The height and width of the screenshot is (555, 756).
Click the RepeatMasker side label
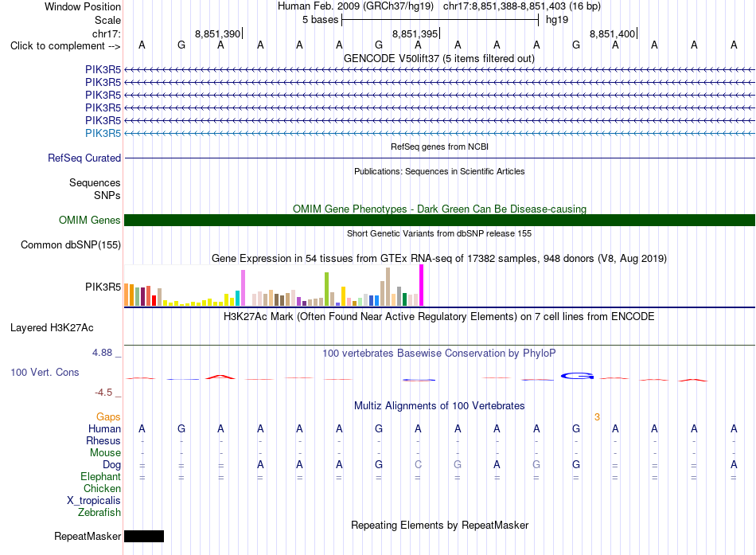[x=88, y=536]
